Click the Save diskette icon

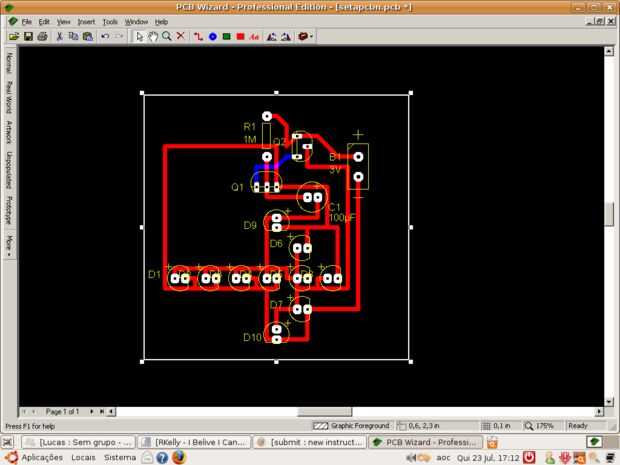(28, 37)
